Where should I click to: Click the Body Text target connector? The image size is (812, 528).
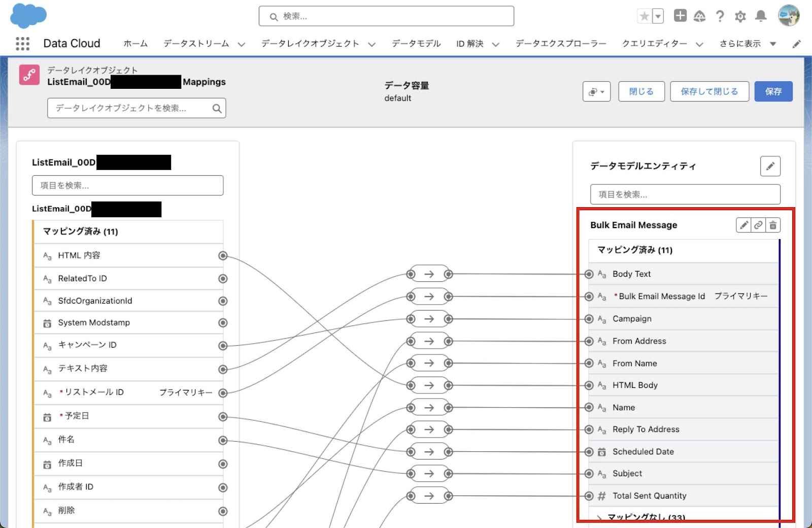pos(589,274)
